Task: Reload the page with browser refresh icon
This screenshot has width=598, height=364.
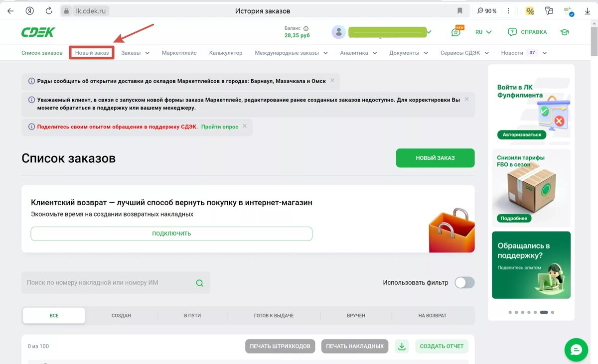Action: [49, 10]
